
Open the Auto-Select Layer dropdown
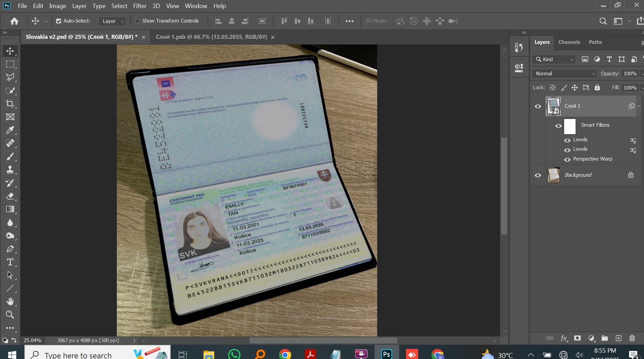[113, 21]
